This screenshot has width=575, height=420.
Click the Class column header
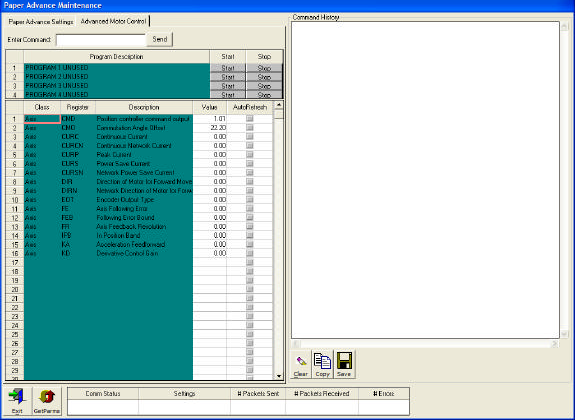[42, 107]
